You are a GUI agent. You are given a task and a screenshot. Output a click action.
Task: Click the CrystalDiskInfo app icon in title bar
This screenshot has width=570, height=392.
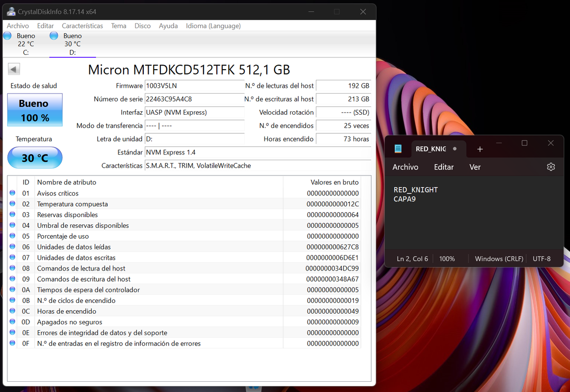click(11, 12)
